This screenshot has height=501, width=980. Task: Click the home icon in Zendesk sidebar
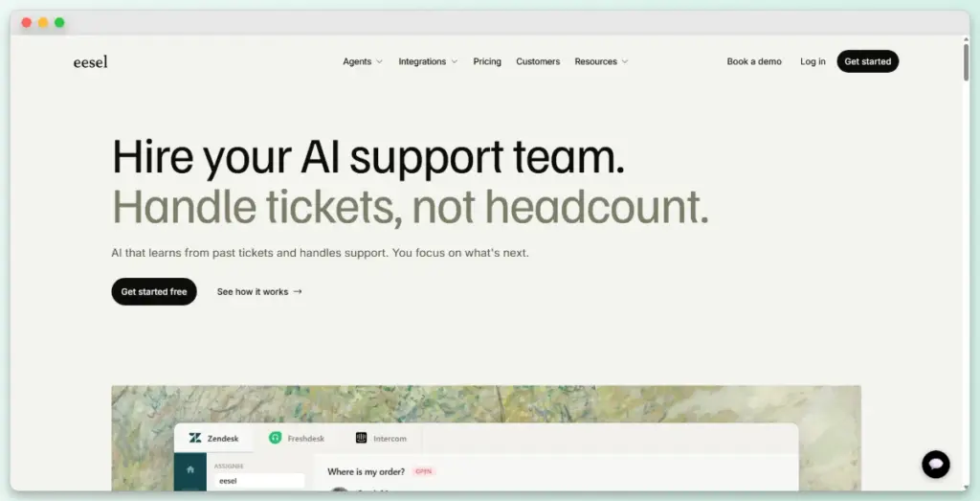point(190,469)
